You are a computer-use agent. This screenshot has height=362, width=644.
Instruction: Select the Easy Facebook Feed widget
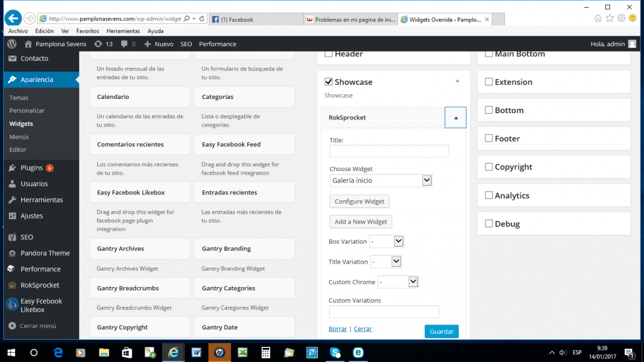point(244,144)
